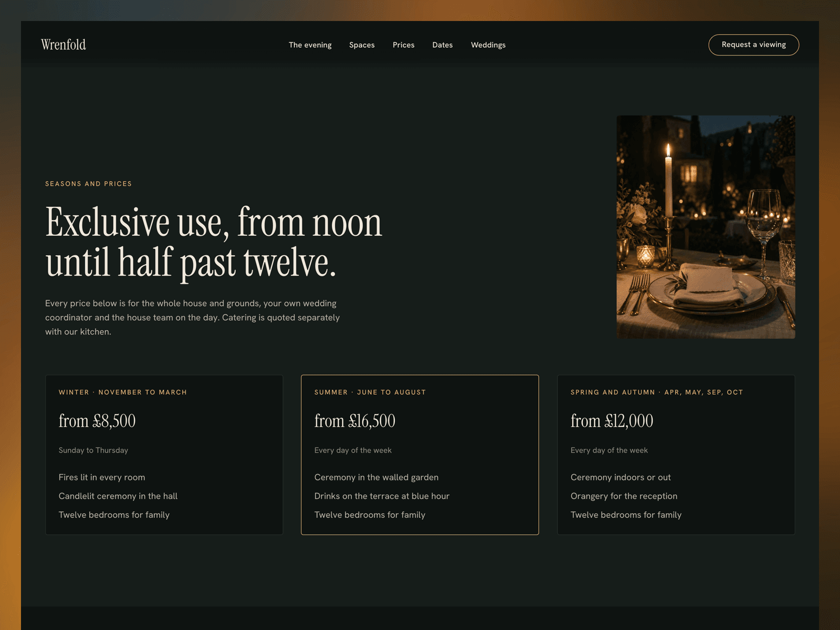Select Prices in the navigation
Viewport: 840px width, 630px height.
[x=404, y=45]
